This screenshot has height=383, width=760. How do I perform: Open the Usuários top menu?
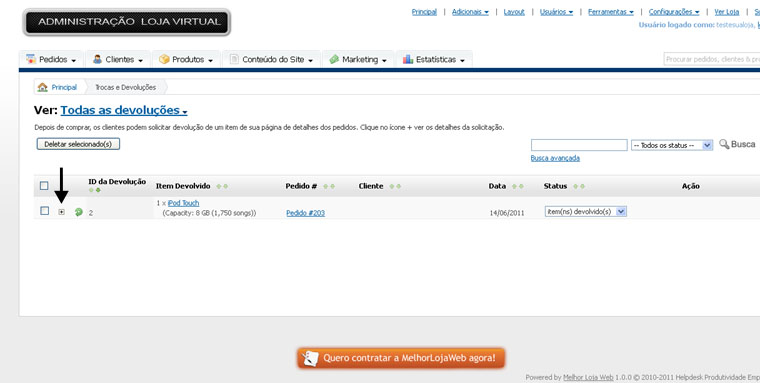tap(556, 12)
